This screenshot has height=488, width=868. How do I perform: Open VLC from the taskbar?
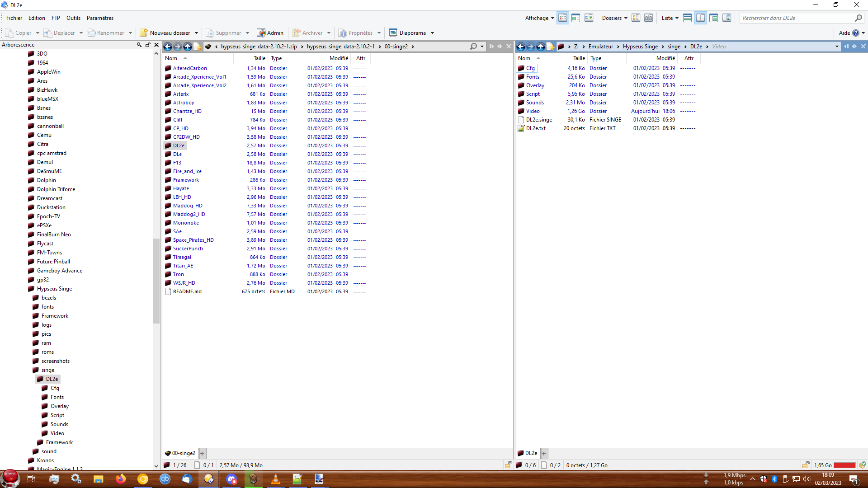click(x=275, y=479)
